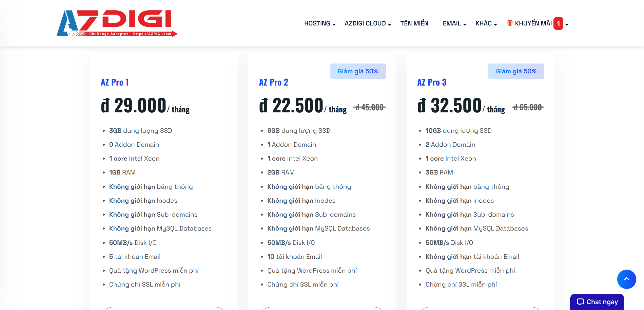
Task: Select the AZ Pro 2 plan title
Action: tap(273, 83)
